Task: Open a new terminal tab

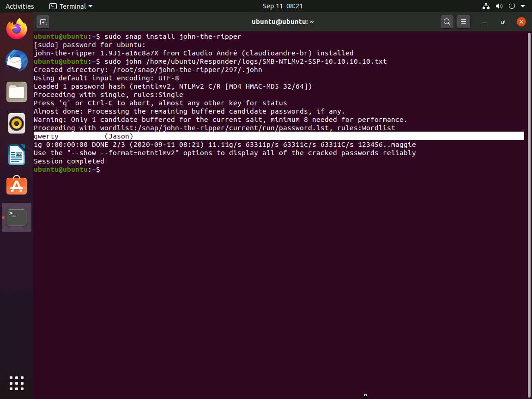Action: [x=43, y=22]
